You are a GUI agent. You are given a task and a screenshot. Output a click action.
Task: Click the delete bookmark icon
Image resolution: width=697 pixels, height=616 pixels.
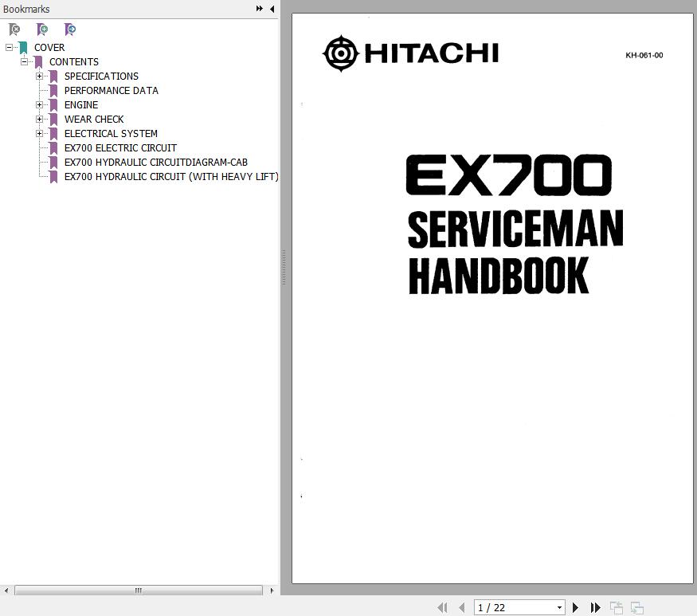coord(14,29)
